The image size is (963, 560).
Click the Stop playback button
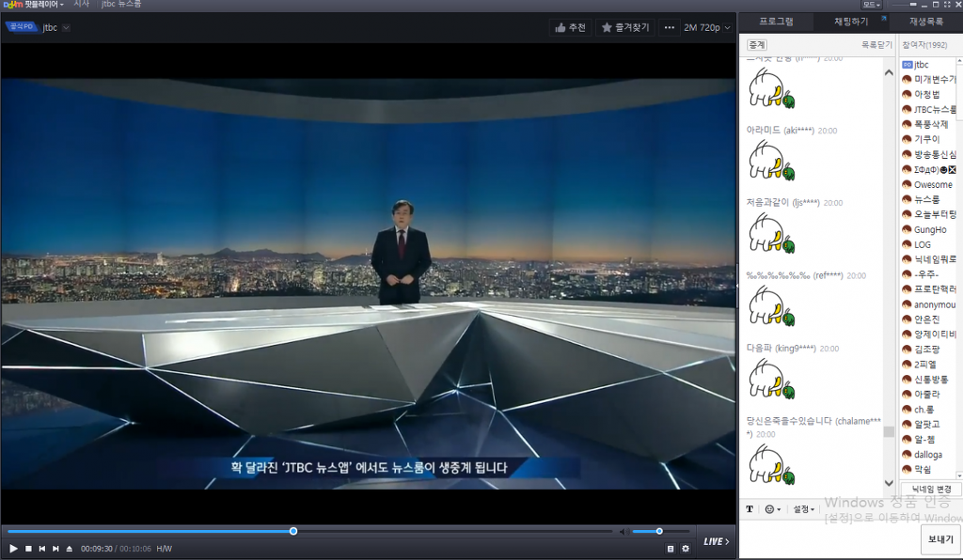28,549
